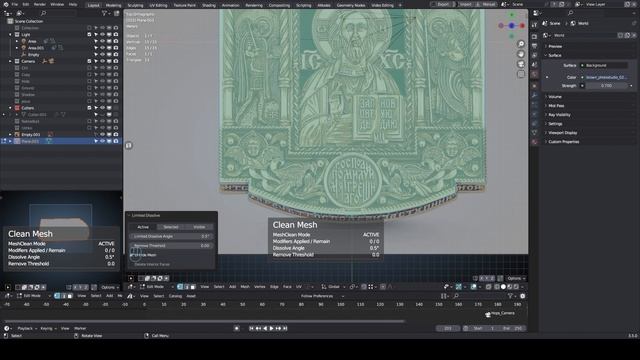The image size is (640, 360).
Task: Toggle render visibility of Plane.001
Action: click(116, 141)
